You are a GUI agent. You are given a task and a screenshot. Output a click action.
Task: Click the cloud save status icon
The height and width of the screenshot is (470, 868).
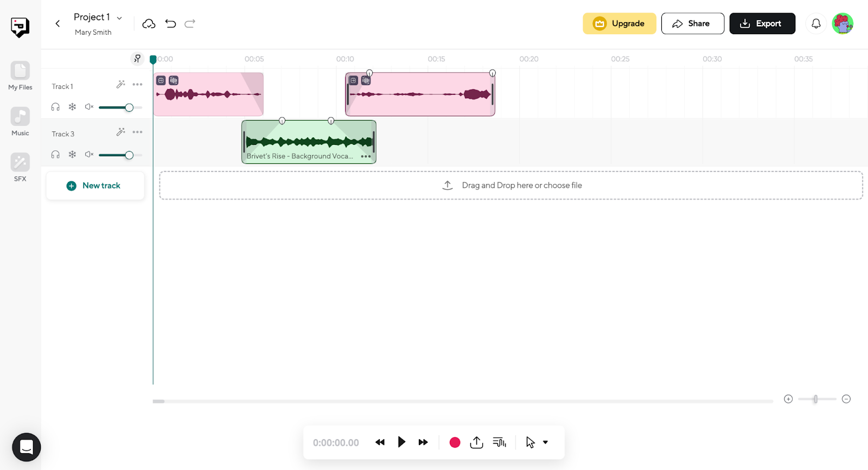[x=149, y=23]
